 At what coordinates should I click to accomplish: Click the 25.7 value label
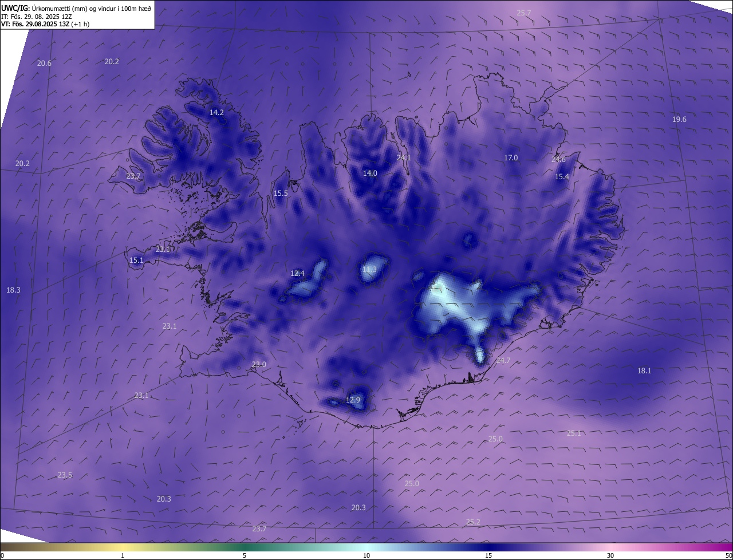point(524,13)
